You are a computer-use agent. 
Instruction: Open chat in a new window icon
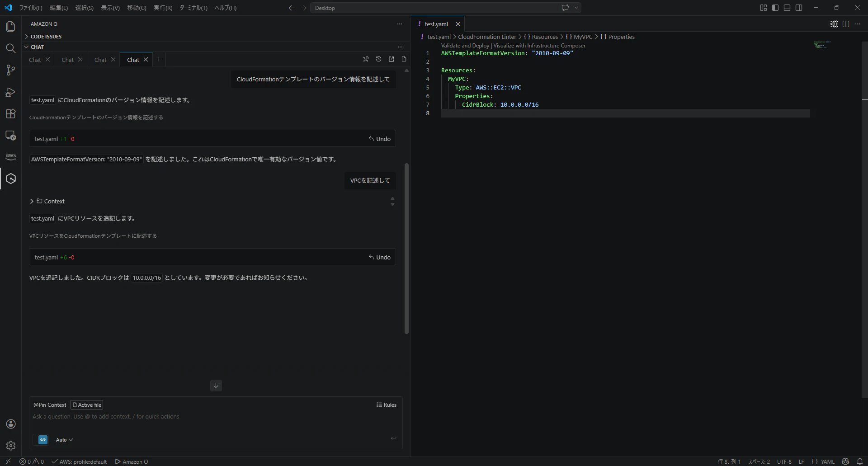coord(391,59)
